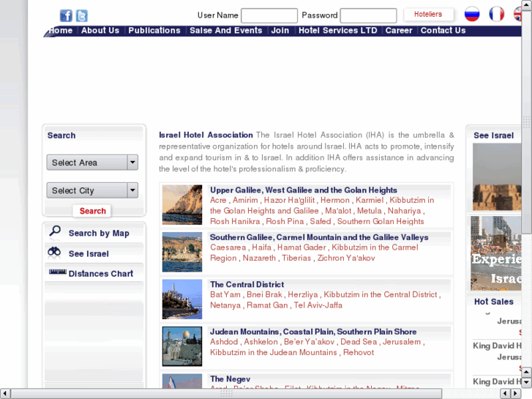532x399 pixels.
Task: Click the Amirim city link
Action: 245,201
